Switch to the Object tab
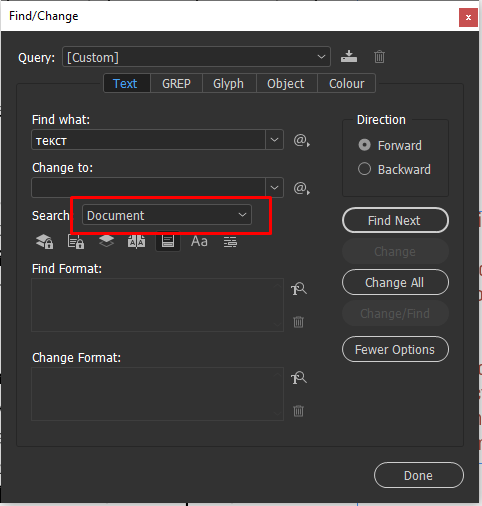This screenshot has height=506, width=482. click(x=286, y=83)
